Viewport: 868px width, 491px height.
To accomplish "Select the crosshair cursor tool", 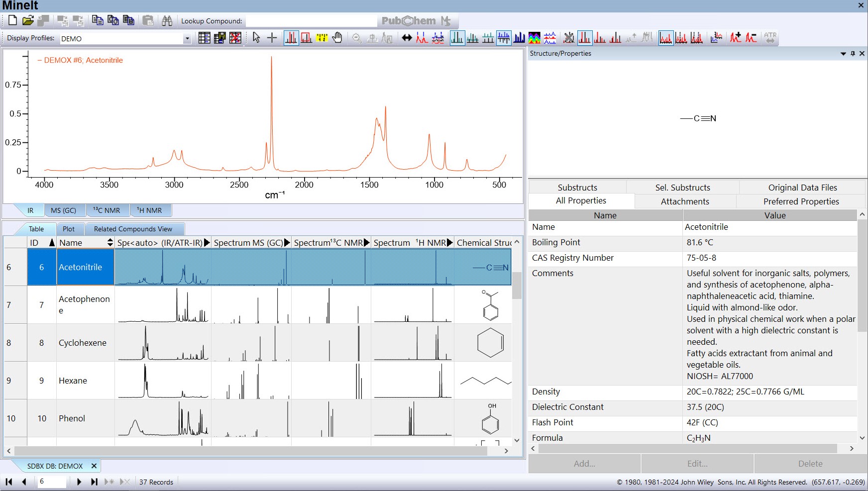I will (272, 38).
